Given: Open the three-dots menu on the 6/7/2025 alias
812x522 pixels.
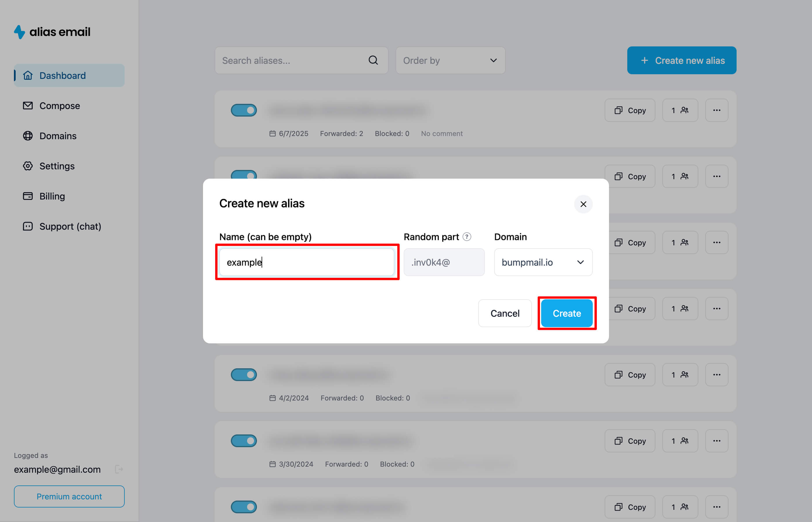Looking at the screenshot, I should pos(716,110).
